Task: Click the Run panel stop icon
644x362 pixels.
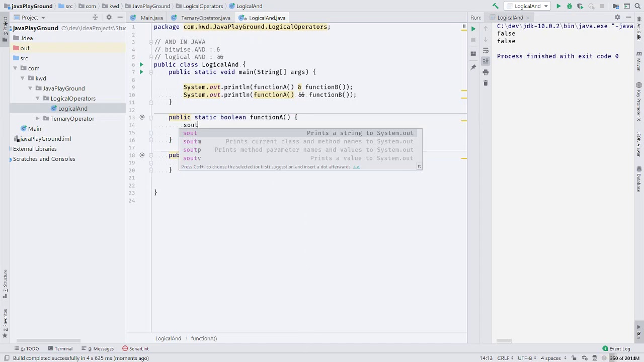Action: (473, 40)
